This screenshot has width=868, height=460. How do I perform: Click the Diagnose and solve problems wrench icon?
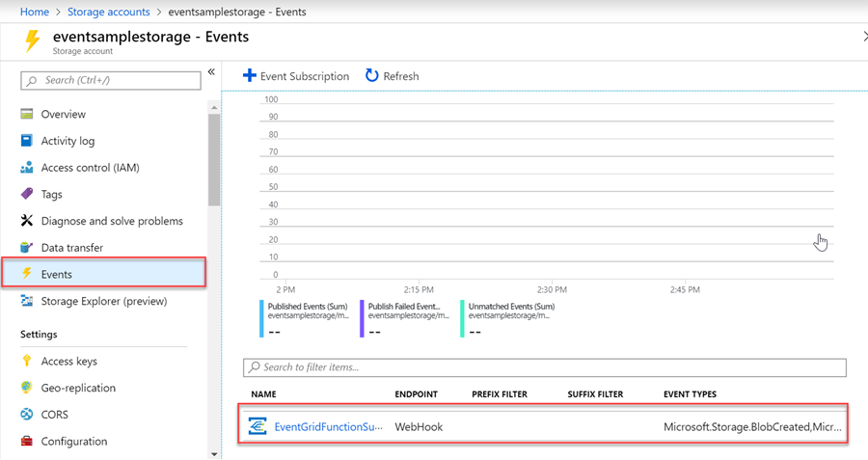tap(27, 220)
